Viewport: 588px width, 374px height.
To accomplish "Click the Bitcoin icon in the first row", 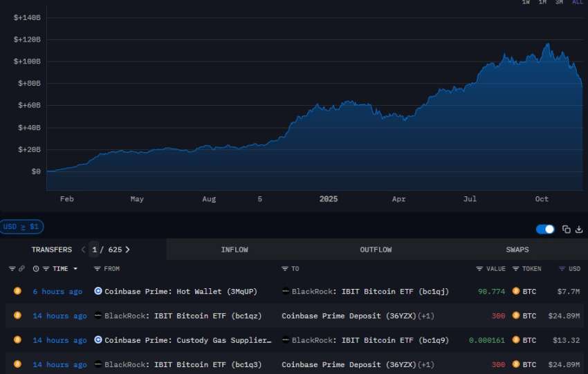I will pos(17,292).
